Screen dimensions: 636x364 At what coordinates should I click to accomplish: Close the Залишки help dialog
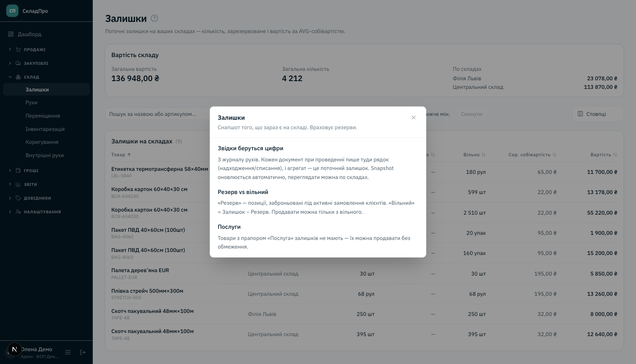414,118
